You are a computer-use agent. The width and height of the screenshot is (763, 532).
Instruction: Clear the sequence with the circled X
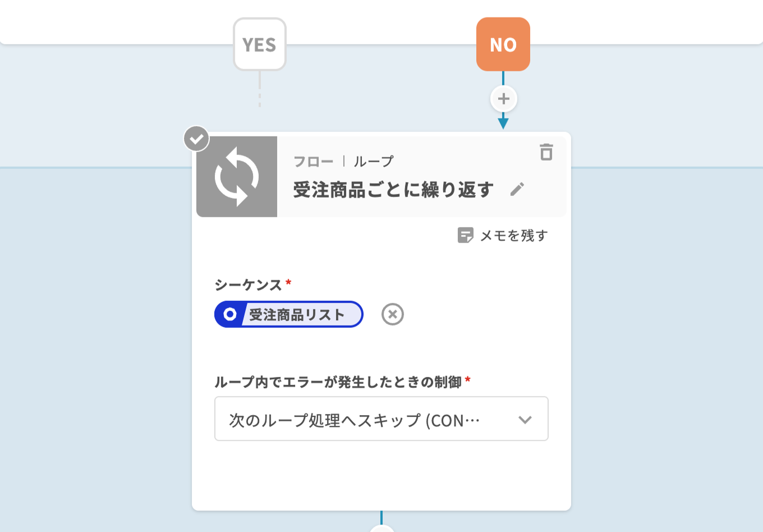click(x=392, y=314)
